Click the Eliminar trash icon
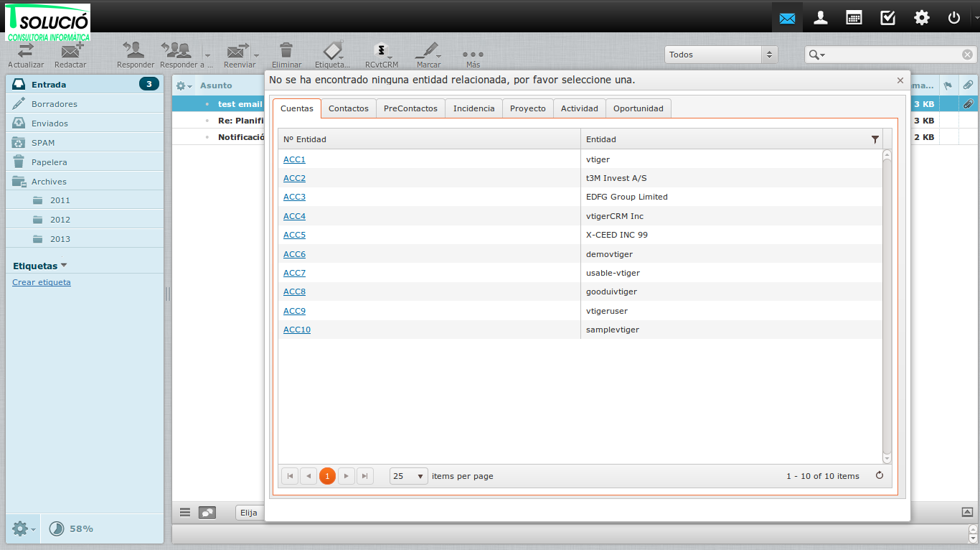Viewport: 980px width, 550px height. 286,50
